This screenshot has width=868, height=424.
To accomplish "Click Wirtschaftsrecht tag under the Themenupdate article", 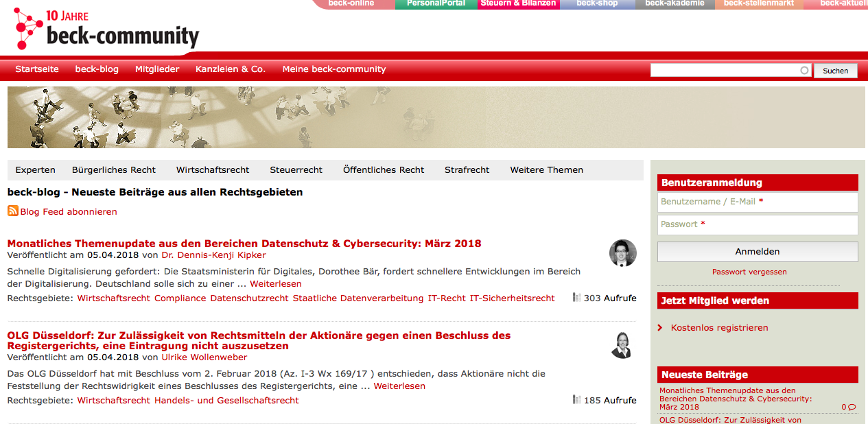I will (x=113, y=298).
